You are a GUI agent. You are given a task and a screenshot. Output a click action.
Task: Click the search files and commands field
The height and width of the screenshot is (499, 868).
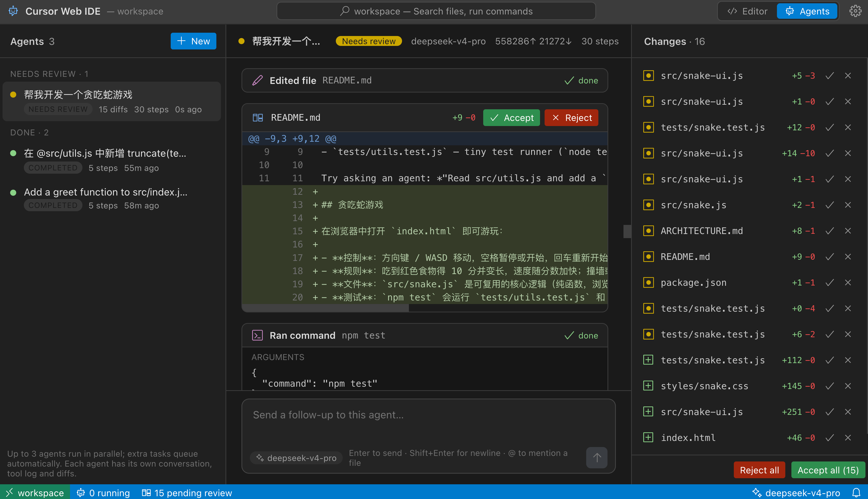click(436, 11)
